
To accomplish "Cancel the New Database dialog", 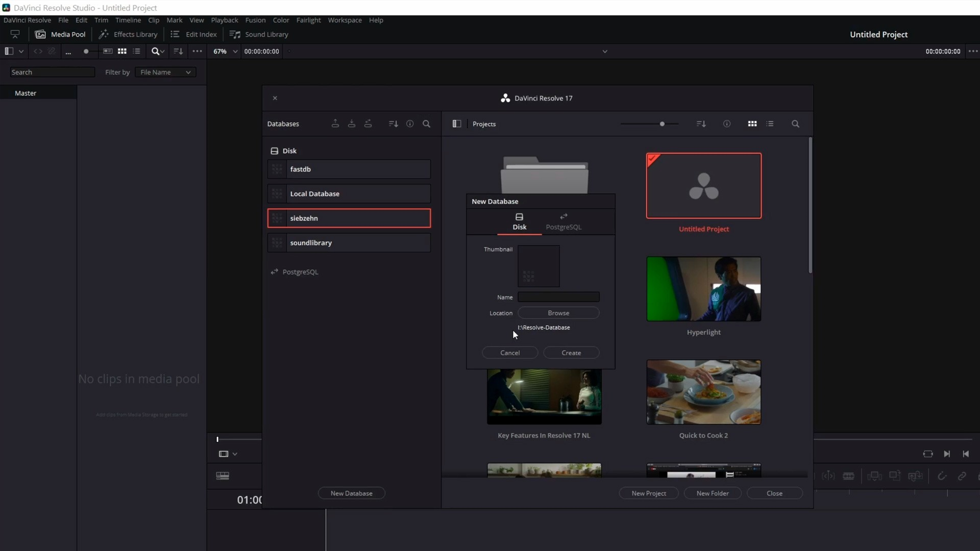I will tap(510, 353).
